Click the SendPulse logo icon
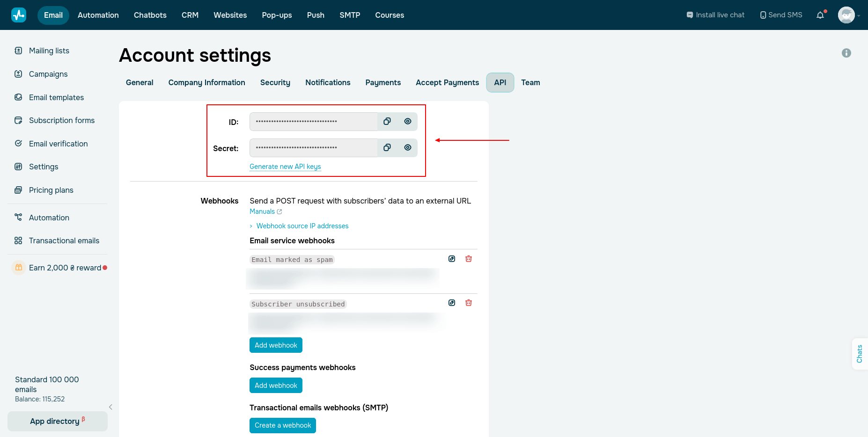 19,15
